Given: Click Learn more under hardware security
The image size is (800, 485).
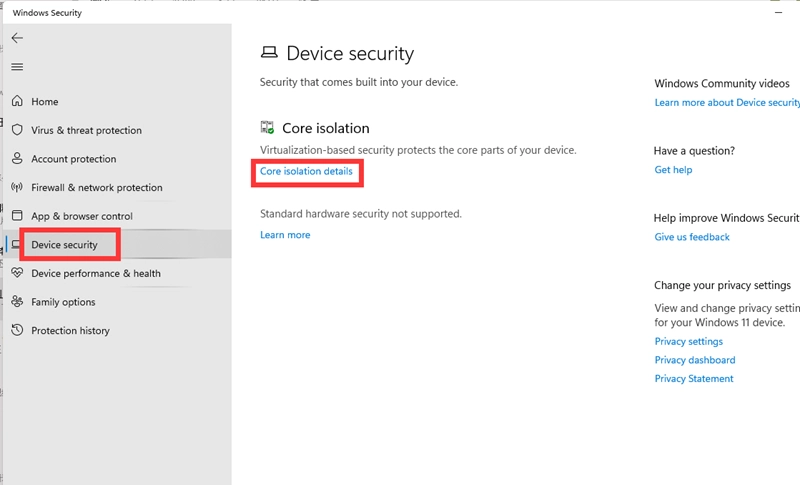Looking at the screenshot, I should (285, 235).
